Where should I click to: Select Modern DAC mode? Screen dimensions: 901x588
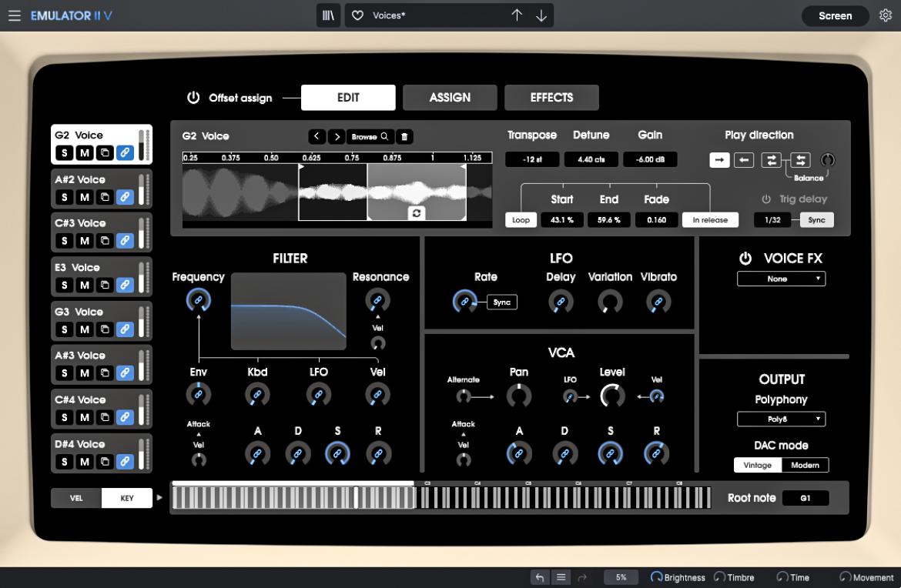point(805,465)
